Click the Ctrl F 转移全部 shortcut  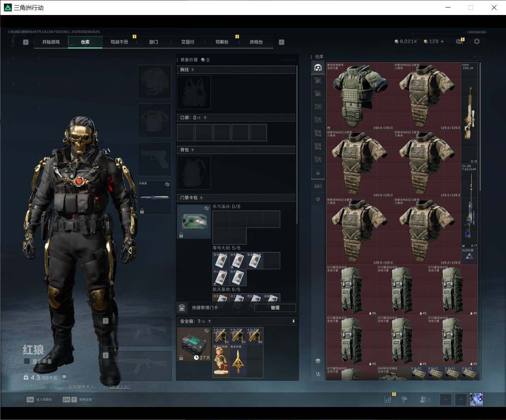77,399
